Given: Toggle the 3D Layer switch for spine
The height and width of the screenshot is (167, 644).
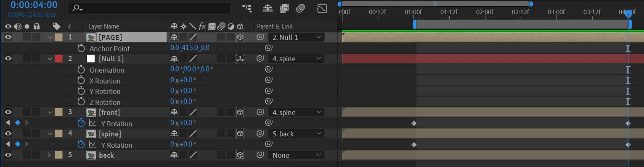Looking at the screenshot, I should (240, 134).
